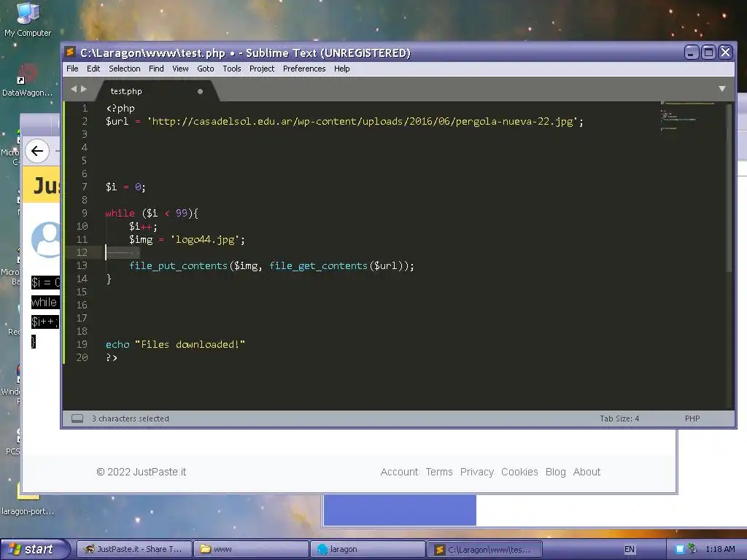747x560 pixels.
Task: Click the Sublime Text title bar icon
Action: tap(70, 52)
